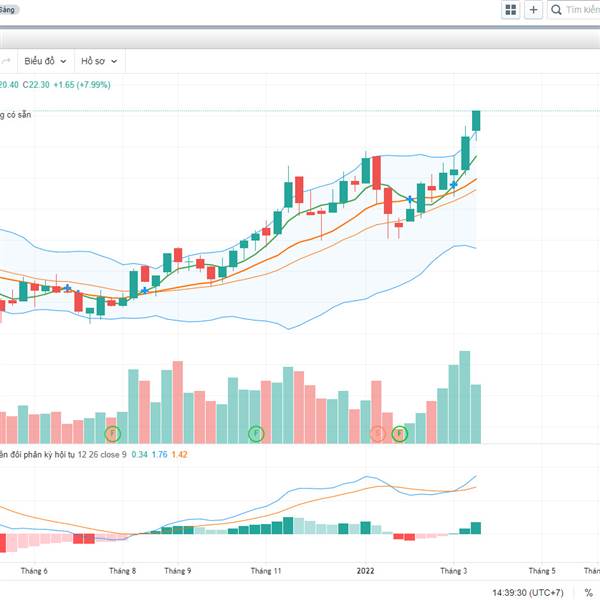The height and width of the screenshot is (600, 600).
Task: Click the Tháng 5 time axis label
Action: coord(542,571)
